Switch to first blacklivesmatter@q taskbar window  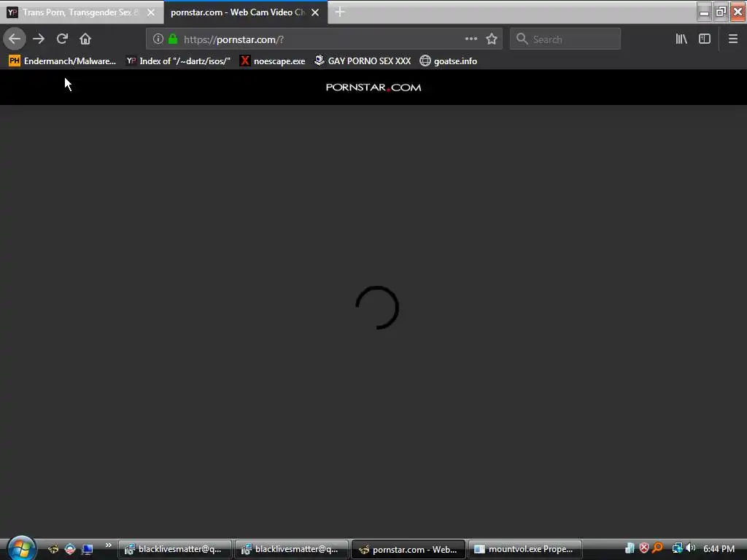tap(174, 549)
